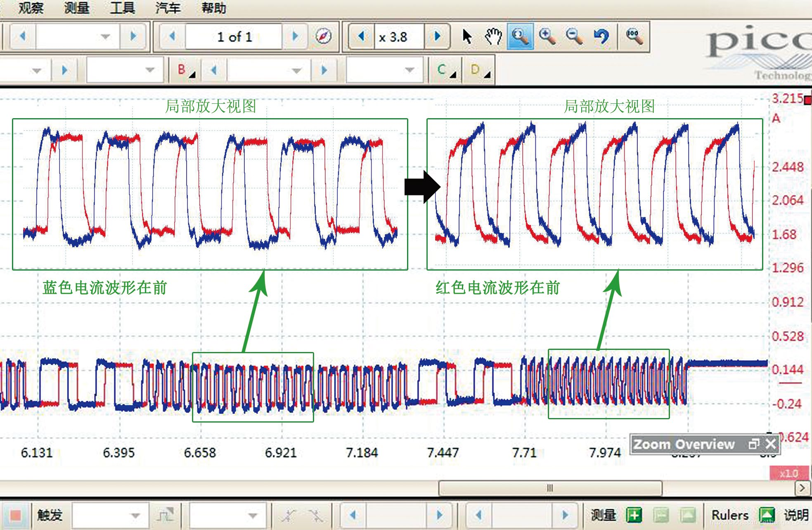Click the green add measurement plus icon
The height and width of the screenshot is (530, 812).
[634, 515]
